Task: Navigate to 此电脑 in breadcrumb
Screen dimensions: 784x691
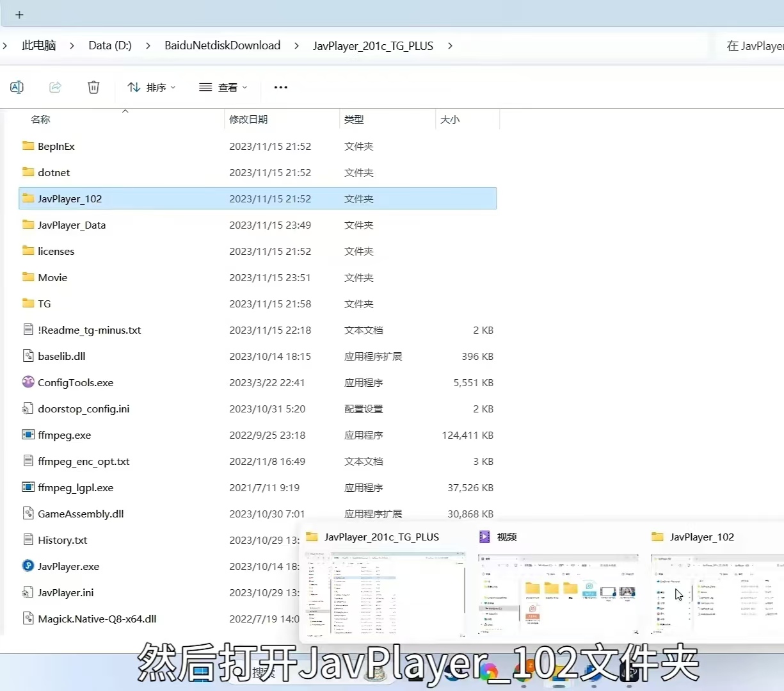Action: tap(39, 45)
